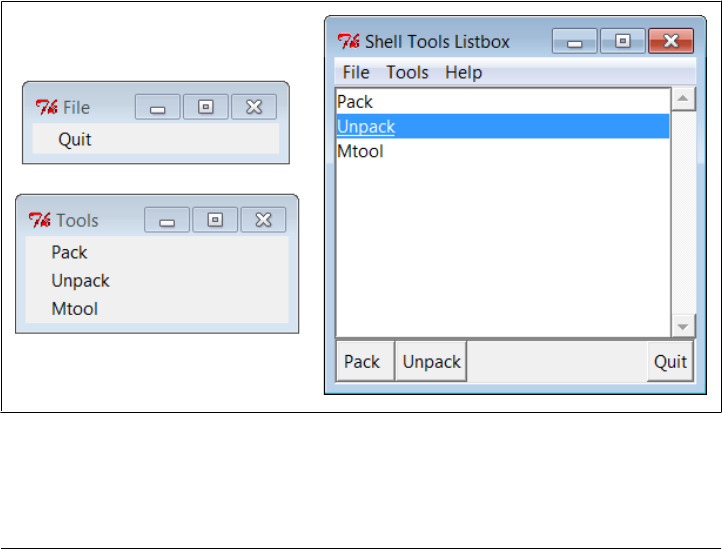Viewport: 722px width, 549px height.
Task: Click the Tk feather icon in Tools window
Action: 40,220
